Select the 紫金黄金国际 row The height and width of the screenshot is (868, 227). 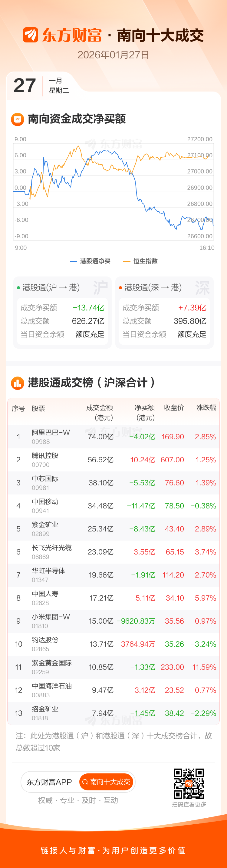[52, 667]
